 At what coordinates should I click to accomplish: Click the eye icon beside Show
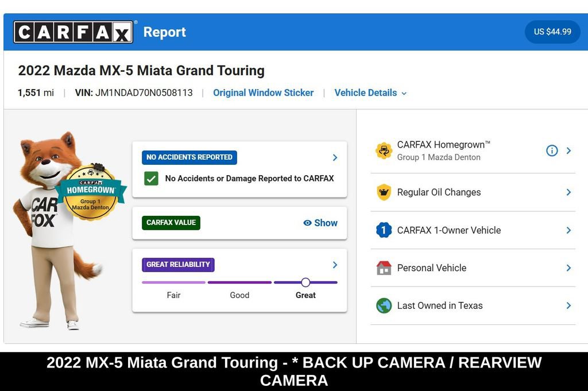308,223
